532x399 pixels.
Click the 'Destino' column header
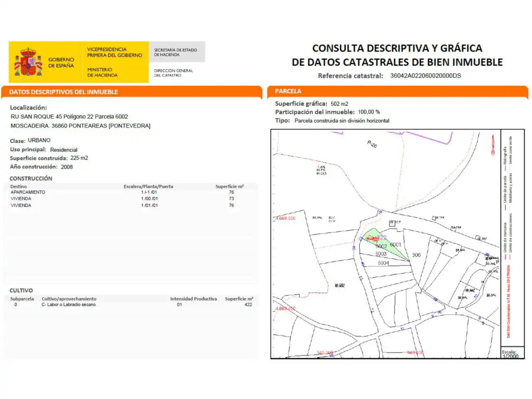click(x=19, y=187)
